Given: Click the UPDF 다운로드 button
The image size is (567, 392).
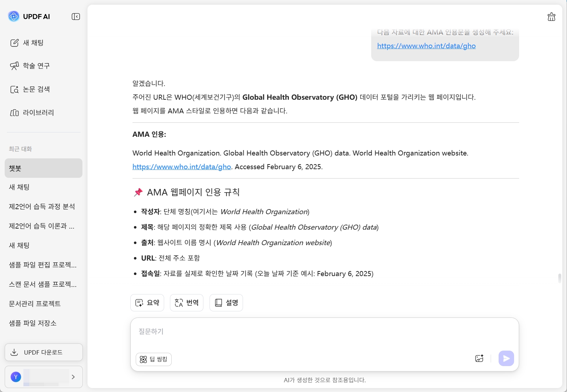Looking at the screenshot, I should coord(44,352).
